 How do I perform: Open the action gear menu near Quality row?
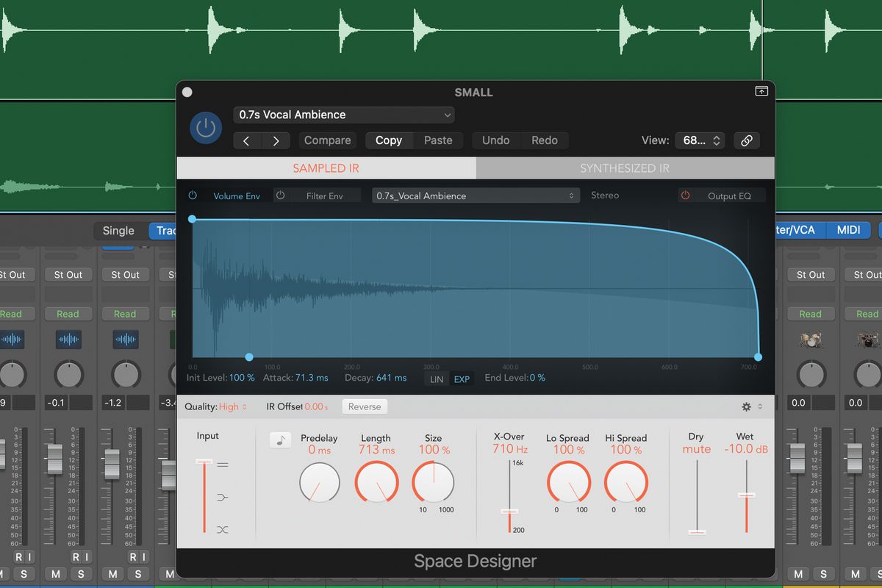(x=747, y=406)
